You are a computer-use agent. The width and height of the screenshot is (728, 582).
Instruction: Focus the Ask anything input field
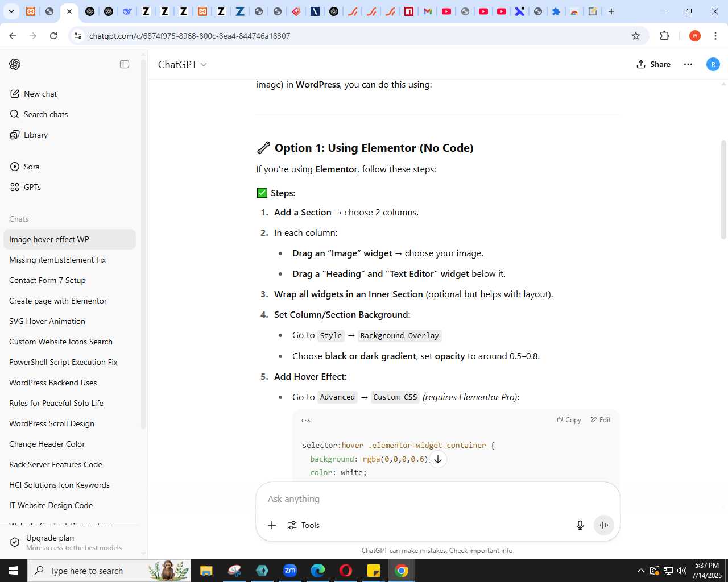437,498
